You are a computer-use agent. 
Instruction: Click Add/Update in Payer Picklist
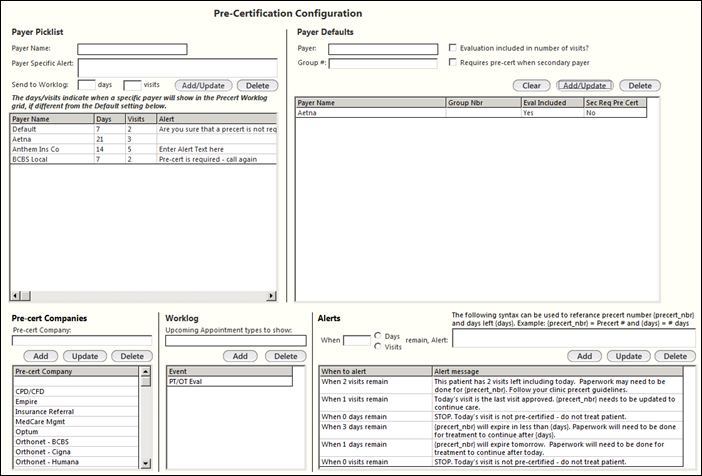pyautogui.click(x=203, y=86)
